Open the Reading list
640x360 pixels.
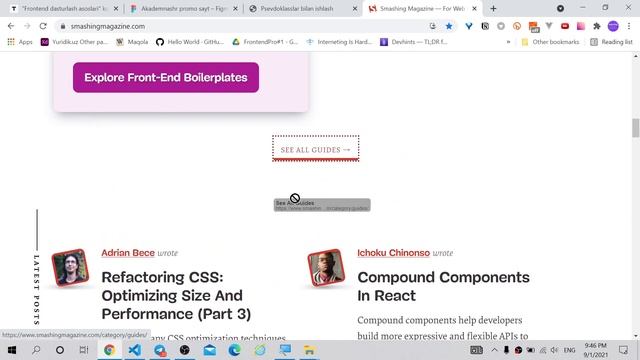click(611, 42)
